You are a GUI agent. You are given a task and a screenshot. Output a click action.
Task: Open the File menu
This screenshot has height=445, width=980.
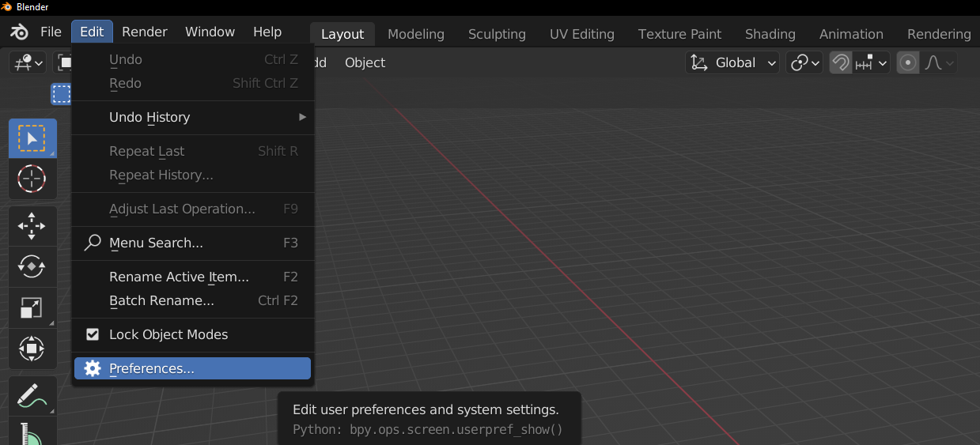pos(51,32)
